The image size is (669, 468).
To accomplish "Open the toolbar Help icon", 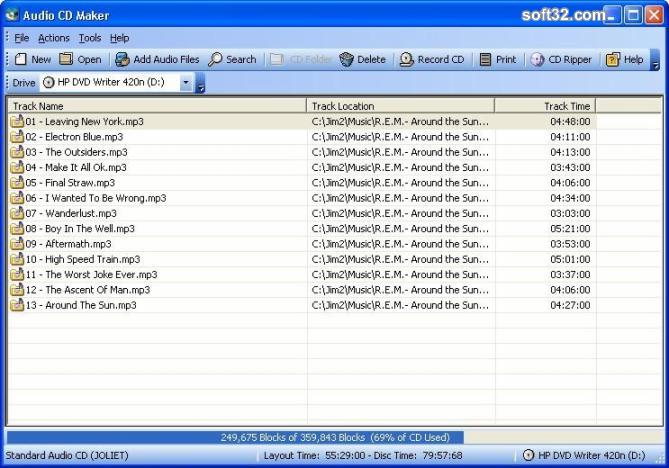I will (x=613, y=59).
